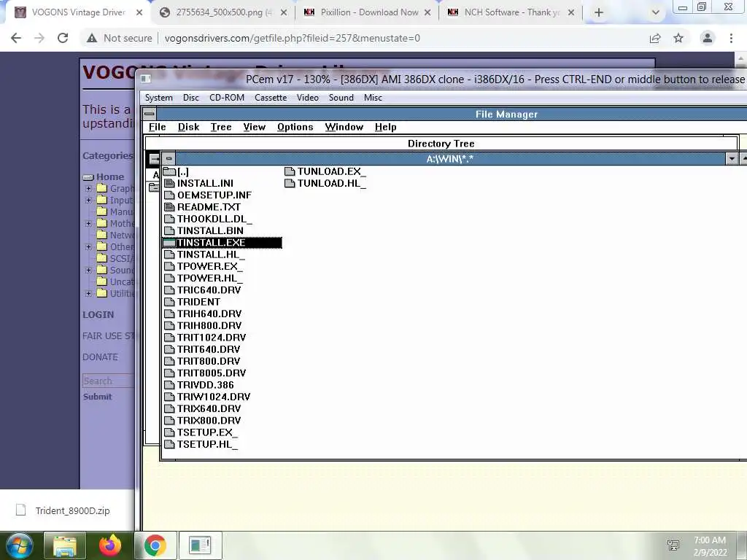Open PCem Sound menu
747x560 pixels.
pos(341,98)
